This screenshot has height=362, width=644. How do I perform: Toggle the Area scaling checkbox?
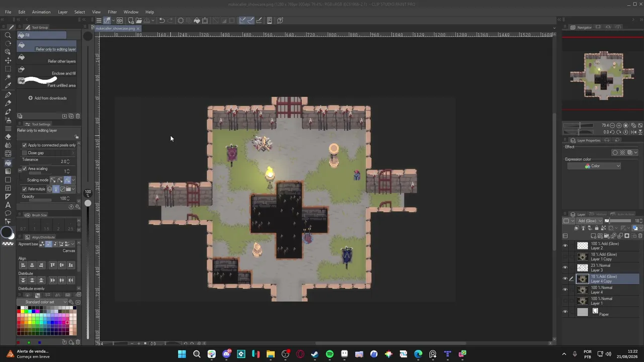coord(24,168)
